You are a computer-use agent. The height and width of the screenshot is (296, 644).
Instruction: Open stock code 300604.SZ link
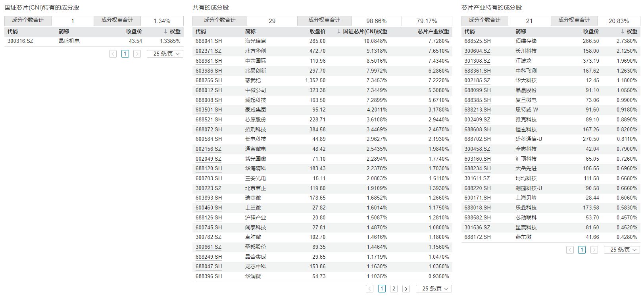click(477, 51)
